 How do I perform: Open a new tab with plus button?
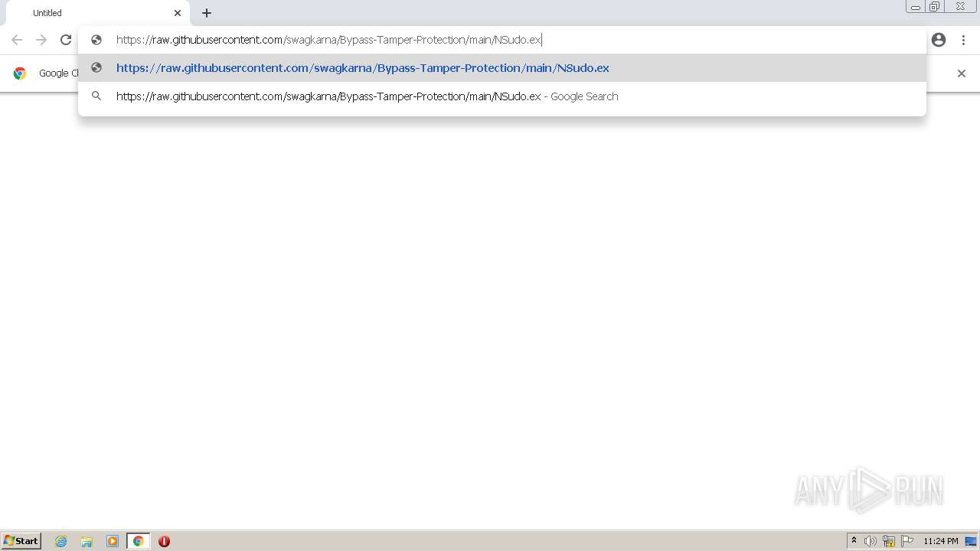[207, 13]
